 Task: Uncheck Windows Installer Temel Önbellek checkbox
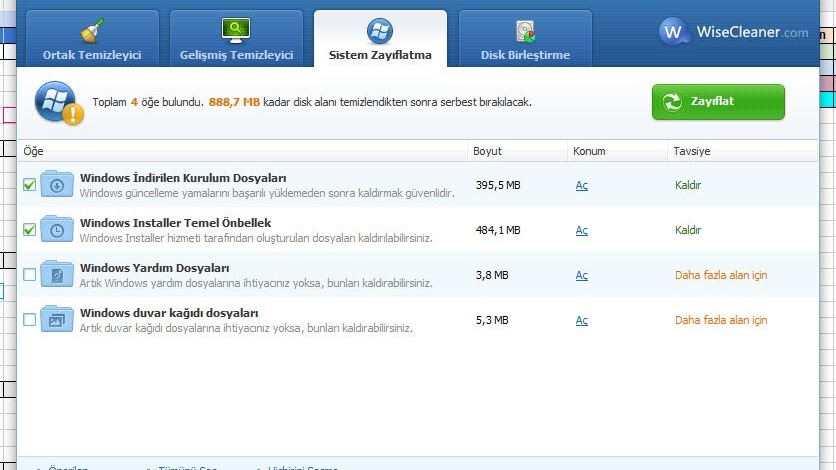(x=29, y=230)
